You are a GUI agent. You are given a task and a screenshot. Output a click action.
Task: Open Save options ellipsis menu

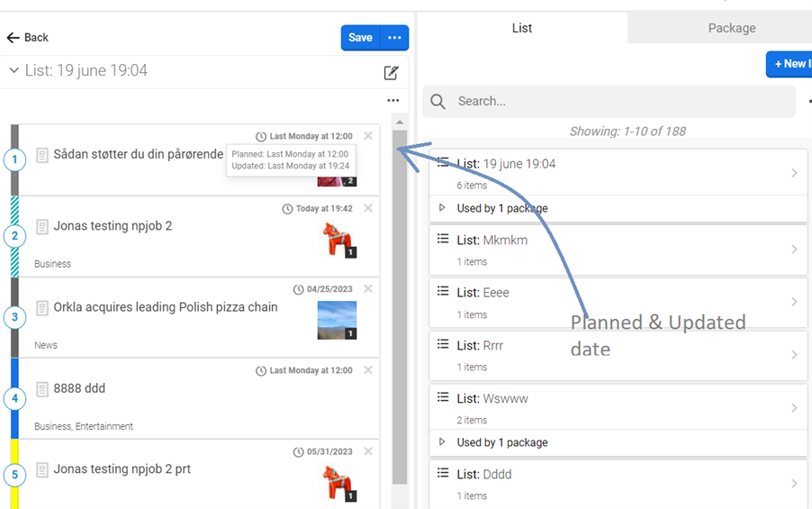click(394, 38)
